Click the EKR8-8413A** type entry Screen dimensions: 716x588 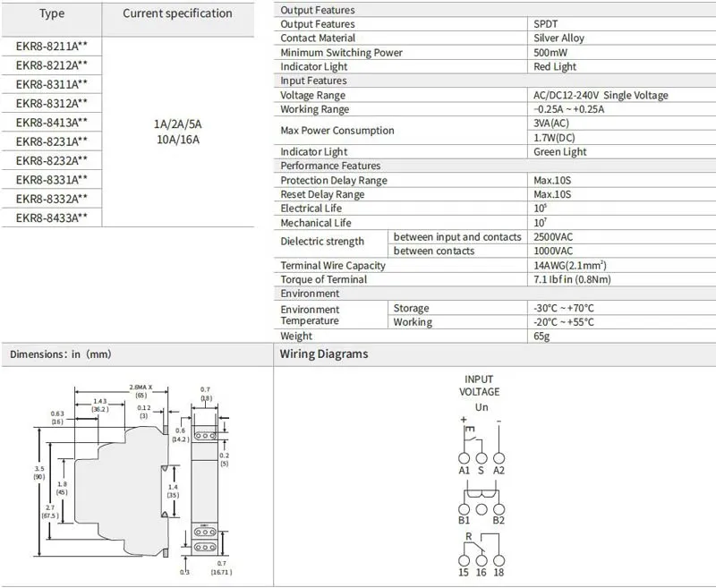[52, 122]
